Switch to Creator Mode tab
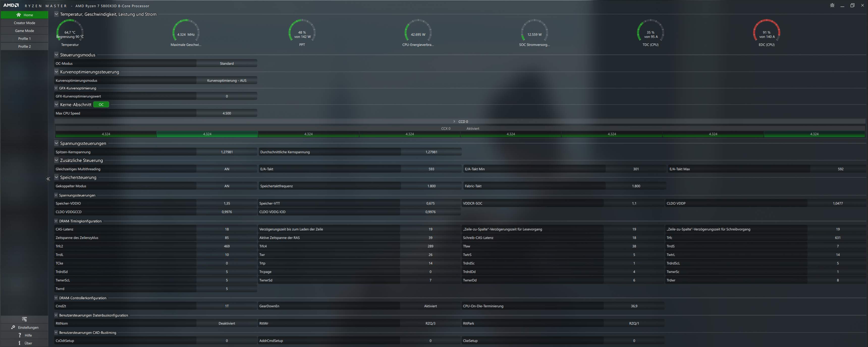The image size is (868, 347). [24, 23]
